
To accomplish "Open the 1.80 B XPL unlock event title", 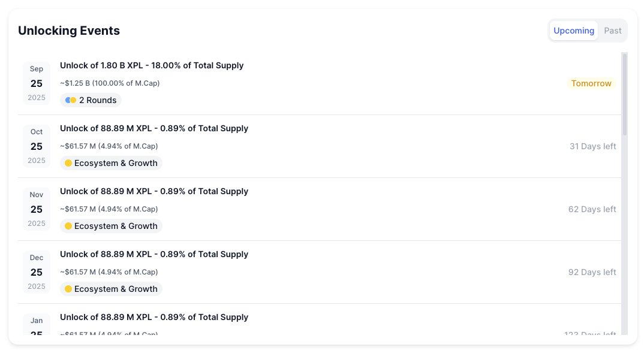I will click(152, 65).
